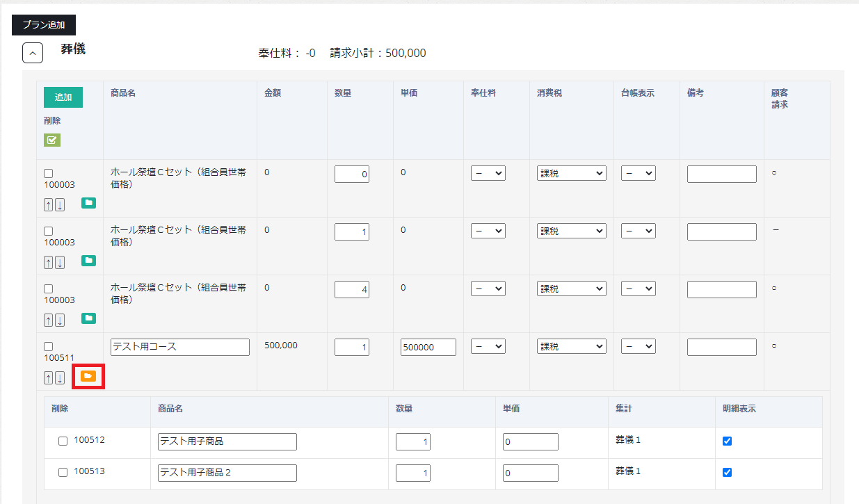
Task: Click the green 追加 button
Action: [x=63, y=97]
